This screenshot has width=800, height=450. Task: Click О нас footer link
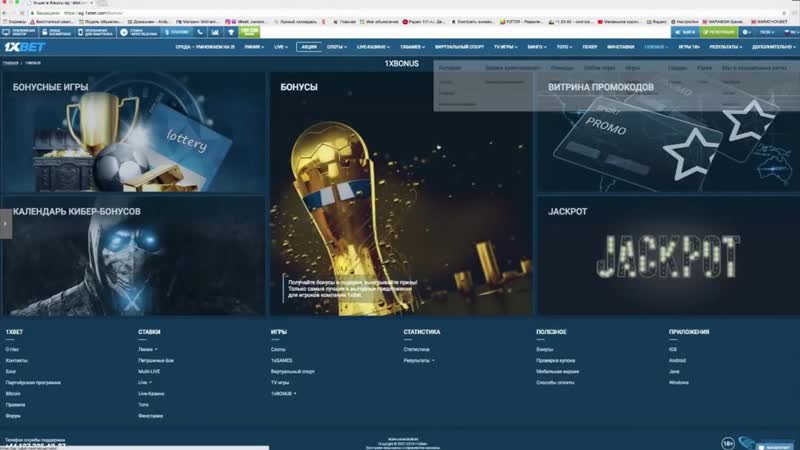(12, 349)
